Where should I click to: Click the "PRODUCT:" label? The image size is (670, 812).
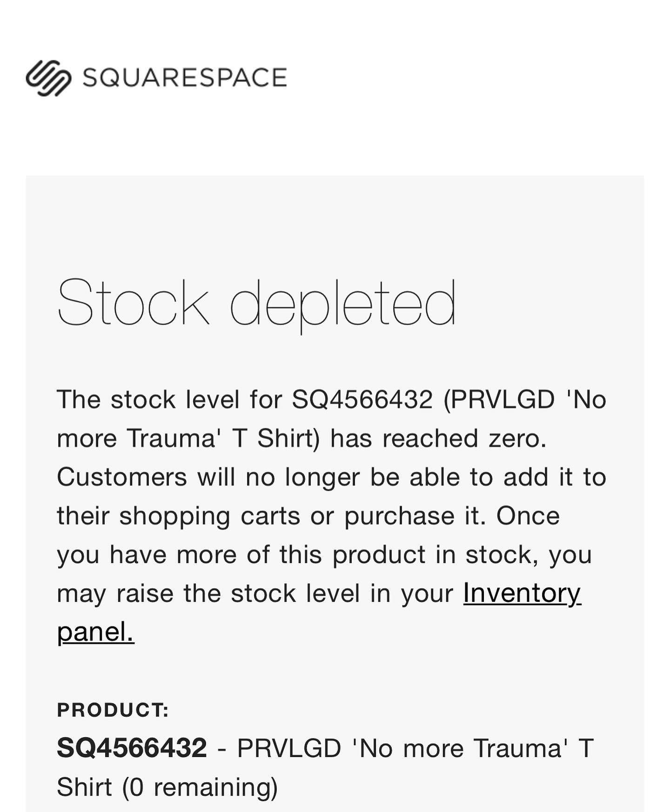(113, 710)
